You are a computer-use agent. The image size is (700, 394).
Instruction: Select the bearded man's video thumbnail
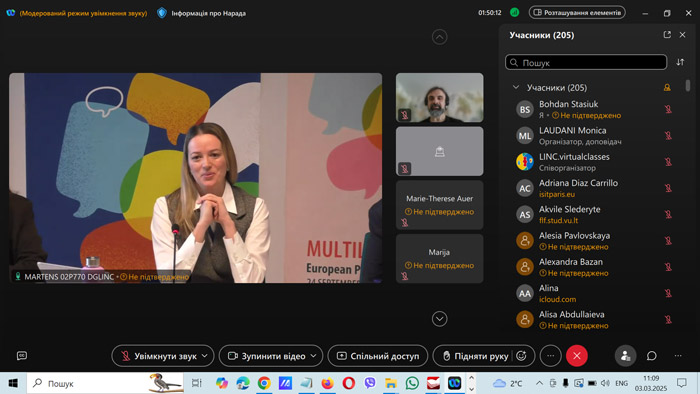(x=440, y=98)
